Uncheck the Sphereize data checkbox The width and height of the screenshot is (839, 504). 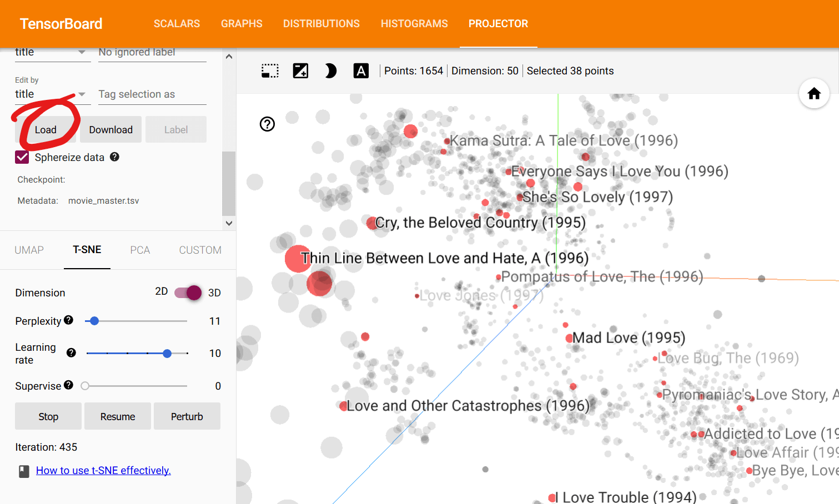pyautogui.click(x=22, y=158)
